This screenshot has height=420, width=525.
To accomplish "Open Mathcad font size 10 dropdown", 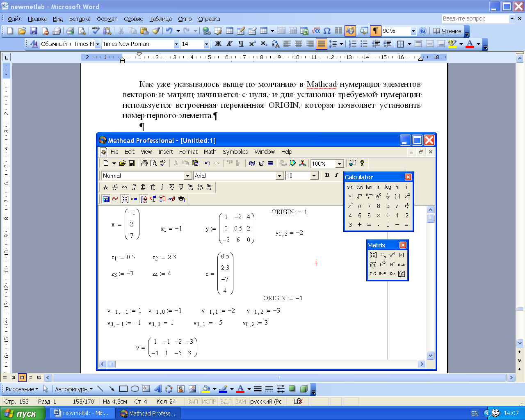I will click(314, 176).
